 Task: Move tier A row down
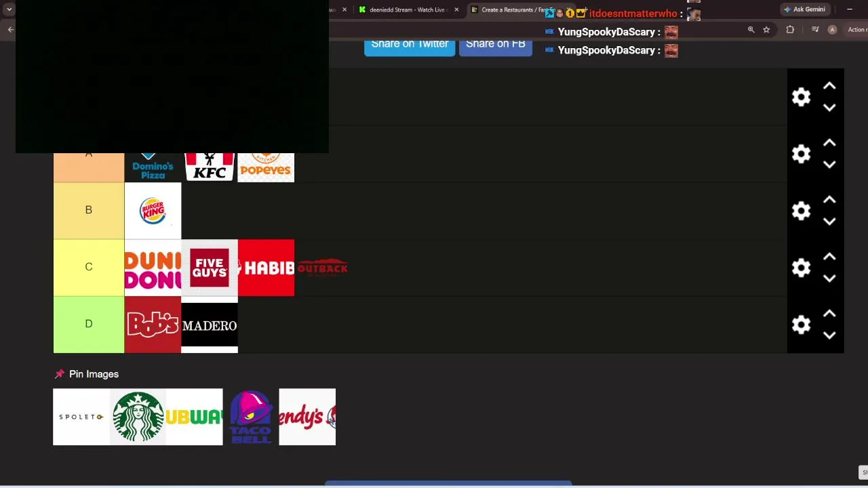coord(829,165)
